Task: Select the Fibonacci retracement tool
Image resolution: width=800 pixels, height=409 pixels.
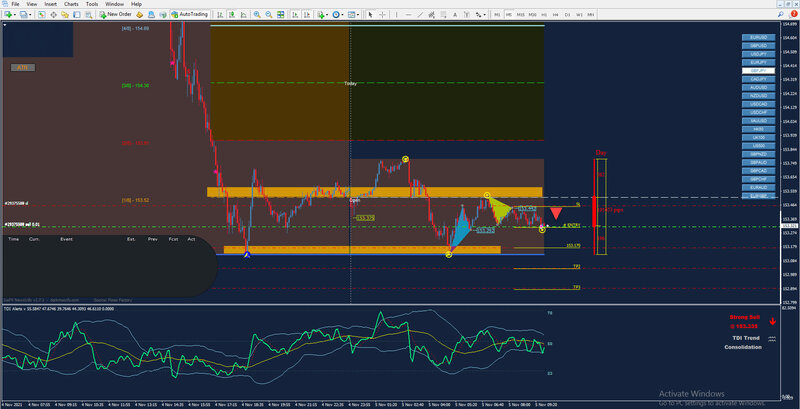Action: 443,14
